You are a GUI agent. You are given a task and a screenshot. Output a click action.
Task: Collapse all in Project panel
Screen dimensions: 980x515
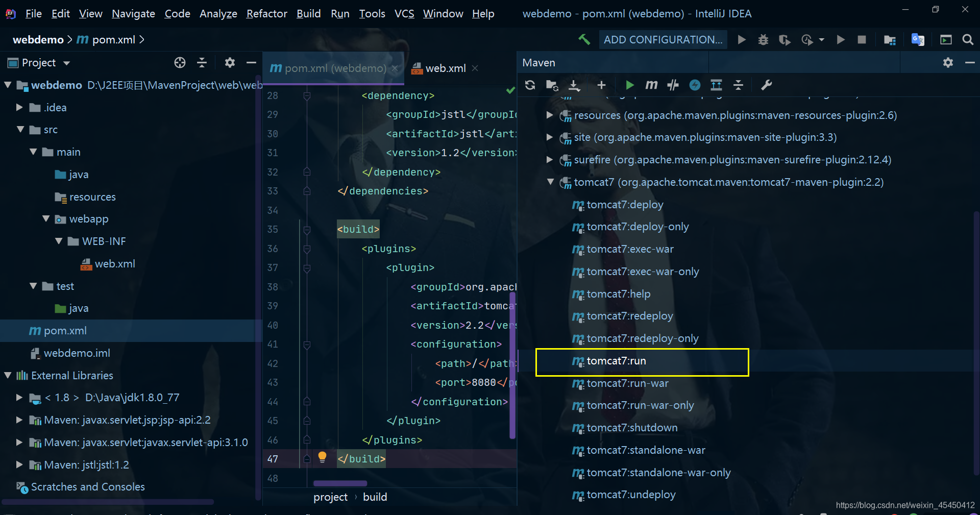click(x=202, y=62)
